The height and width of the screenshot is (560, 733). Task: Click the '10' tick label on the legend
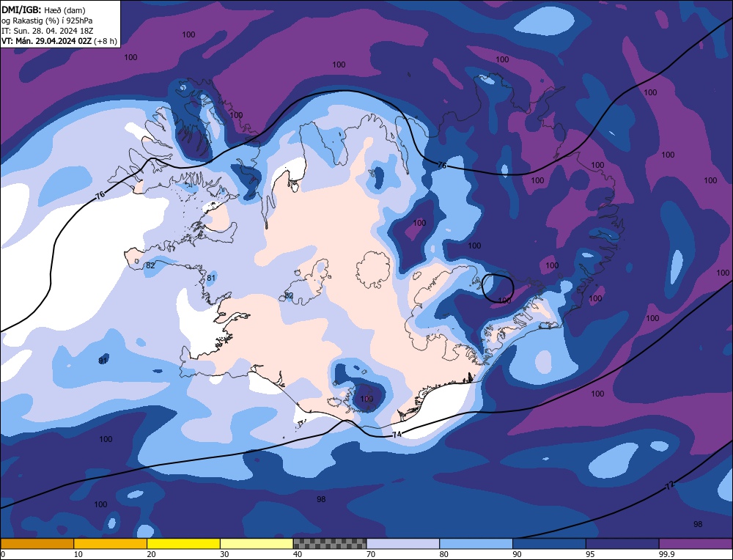78,554
